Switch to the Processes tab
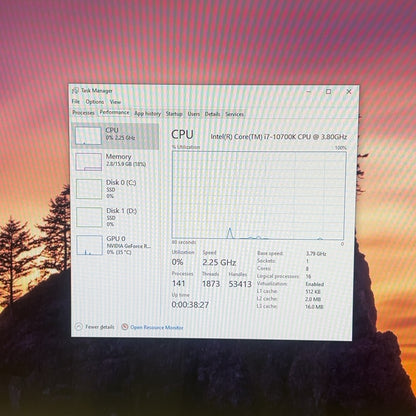 pos(83,113)
